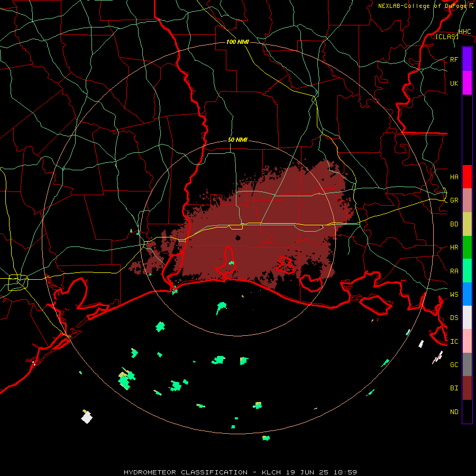Click the GR legend label
The height and width of the screenshot is (476, 476).
tap(454, 200)
